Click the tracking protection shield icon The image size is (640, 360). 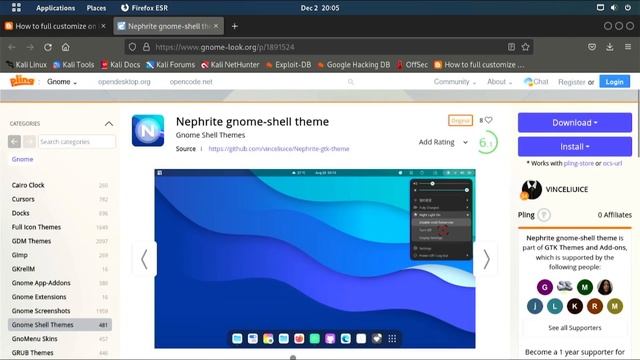pyautogui.click(x=132, y=47)
